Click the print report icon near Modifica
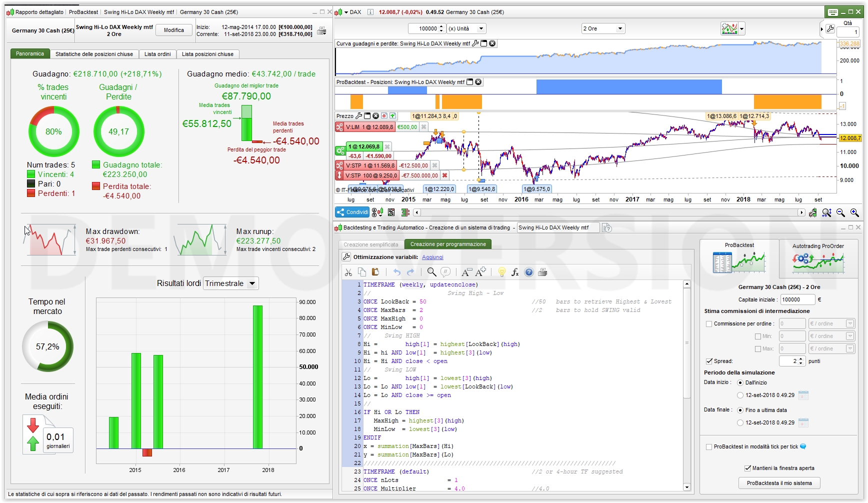868x503 pixels. 321,30
